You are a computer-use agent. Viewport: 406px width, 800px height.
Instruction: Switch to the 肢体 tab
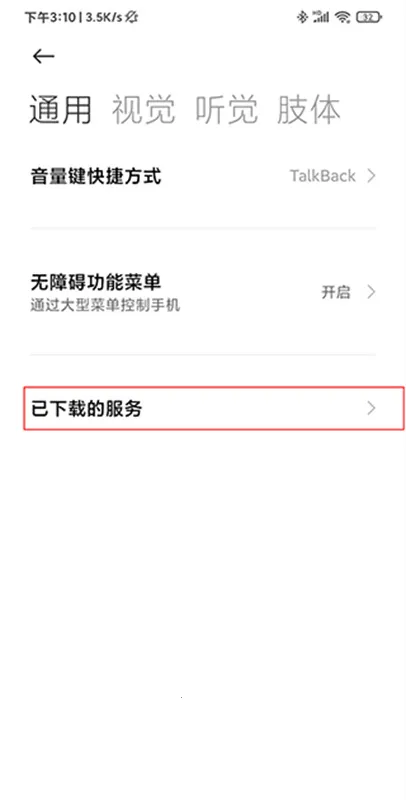click(309, 109)
